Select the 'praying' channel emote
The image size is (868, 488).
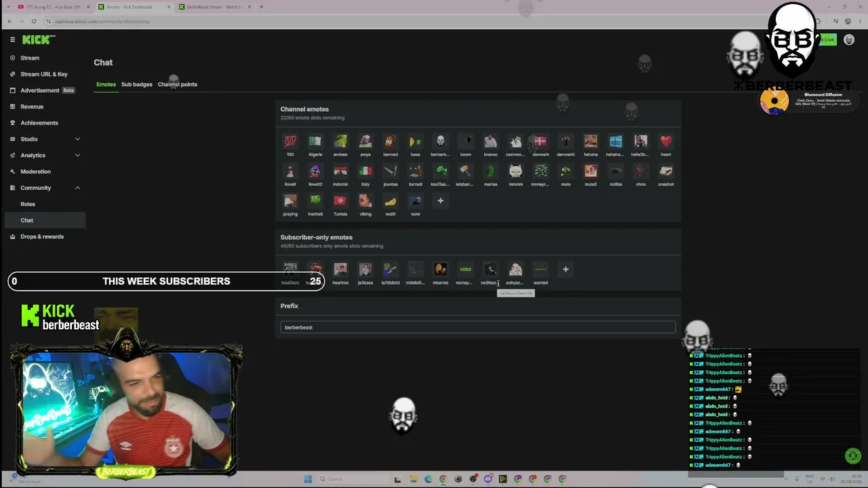point(290,201)
